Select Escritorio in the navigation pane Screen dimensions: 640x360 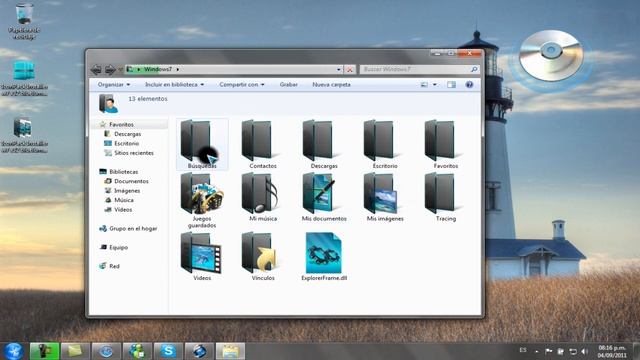click(126, 143)
